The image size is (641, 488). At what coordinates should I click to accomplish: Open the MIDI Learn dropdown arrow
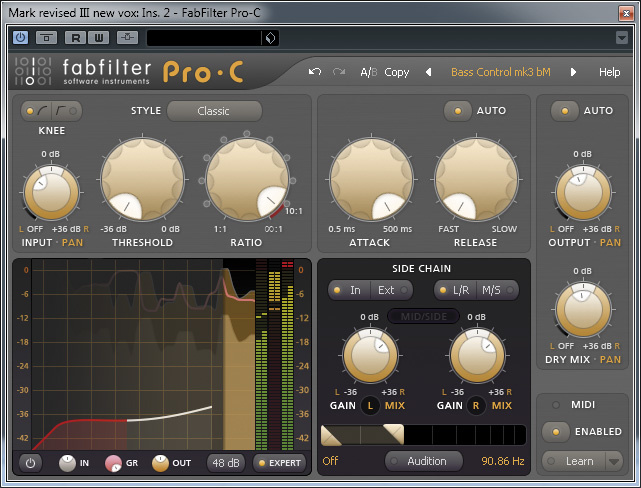[x=614, y=461]
